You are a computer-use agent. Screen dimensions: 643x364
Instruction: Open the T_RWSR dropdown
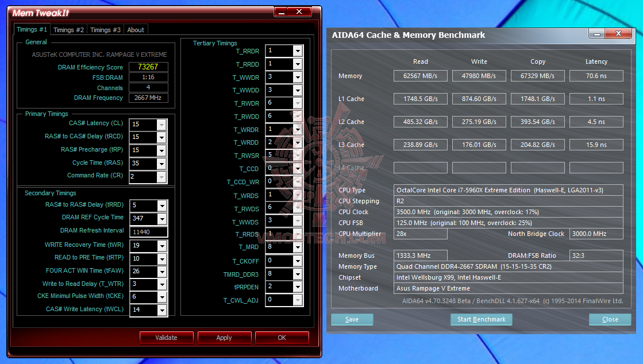pos(298,156)
